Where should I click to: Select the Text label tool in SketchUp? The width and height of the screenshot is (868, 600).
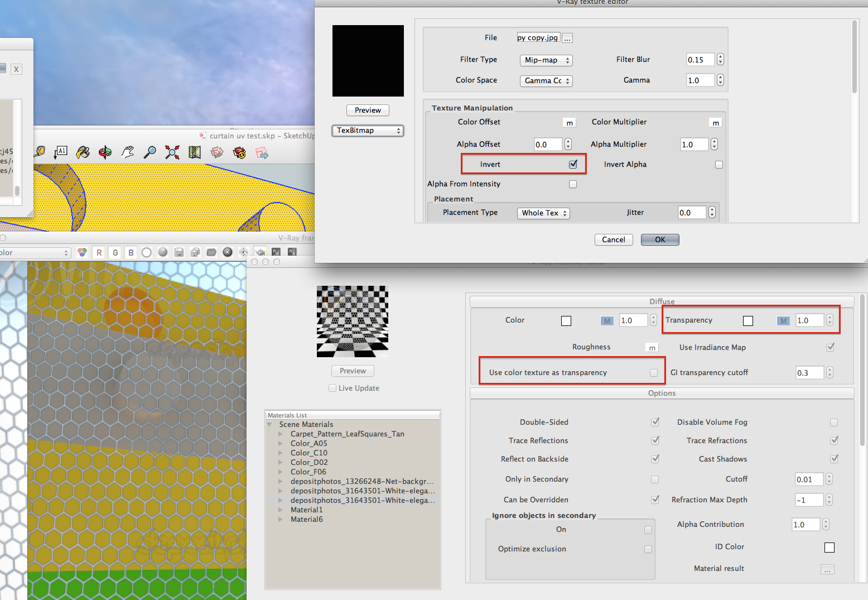pos(61,152)
